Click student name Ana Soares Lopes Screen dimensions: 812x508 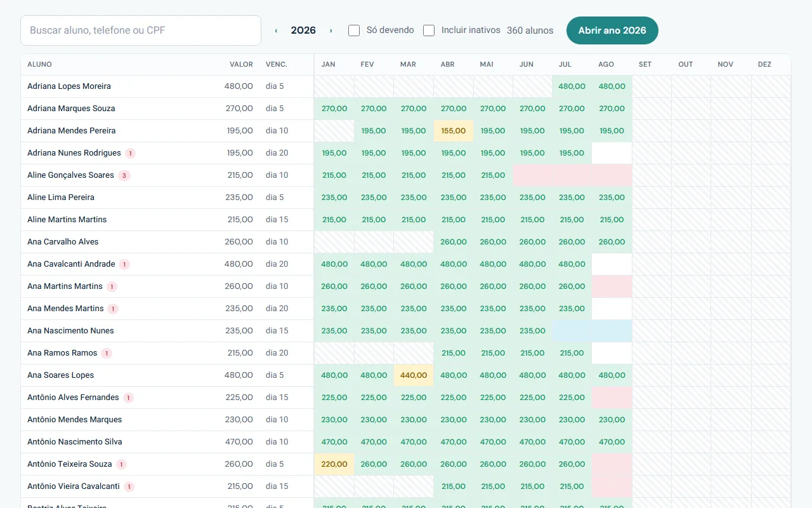click(60, 375)
